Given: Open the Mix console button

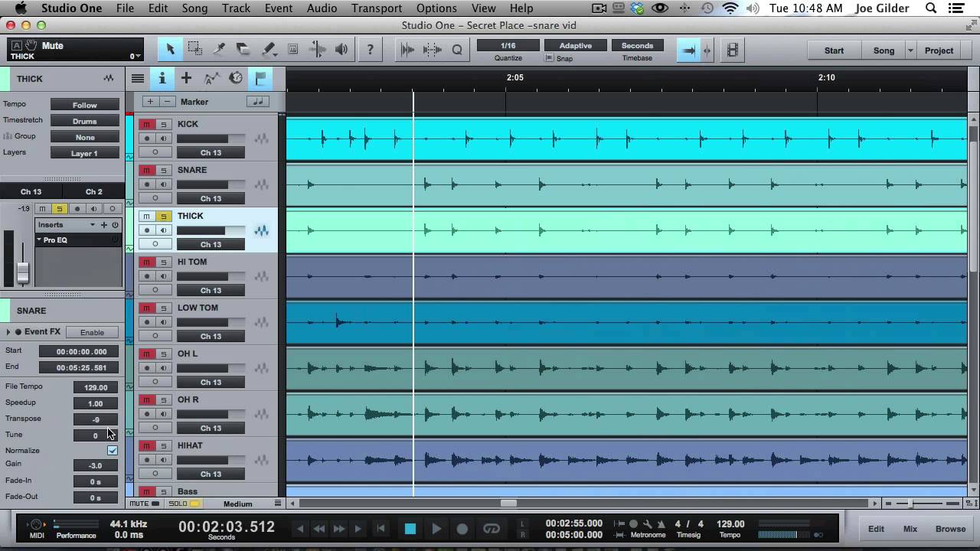Looking at the screenshot, I should pyautogui.click(x=910, y=529).
